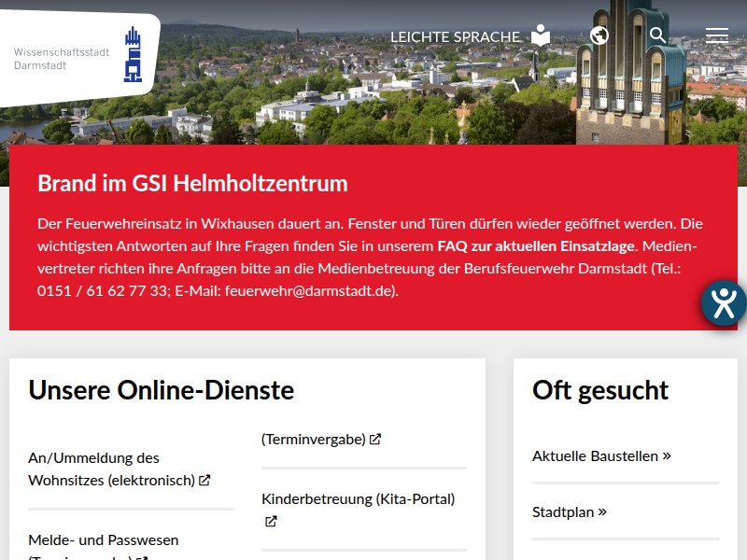Click external link icon beside Terminvergabe
Image resolution: width=747 pixels, height=560 pixels.
[x=375, y=439]
